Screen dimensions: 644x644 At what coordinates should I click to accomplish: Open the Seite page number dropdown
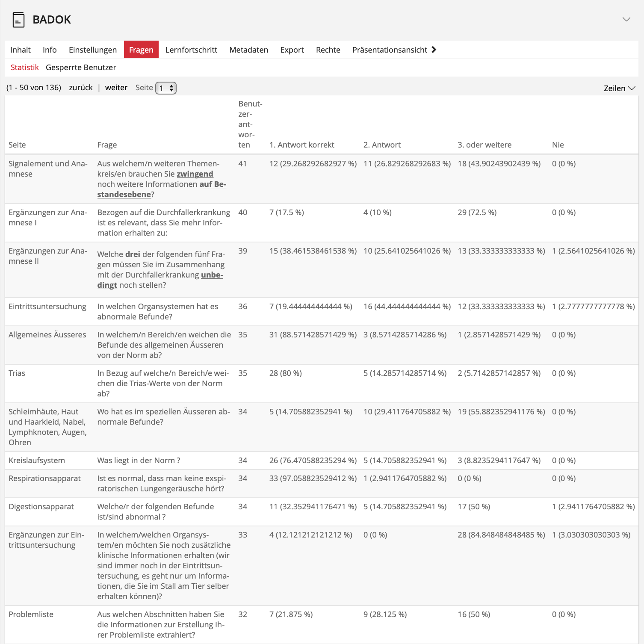click(166, 88)
